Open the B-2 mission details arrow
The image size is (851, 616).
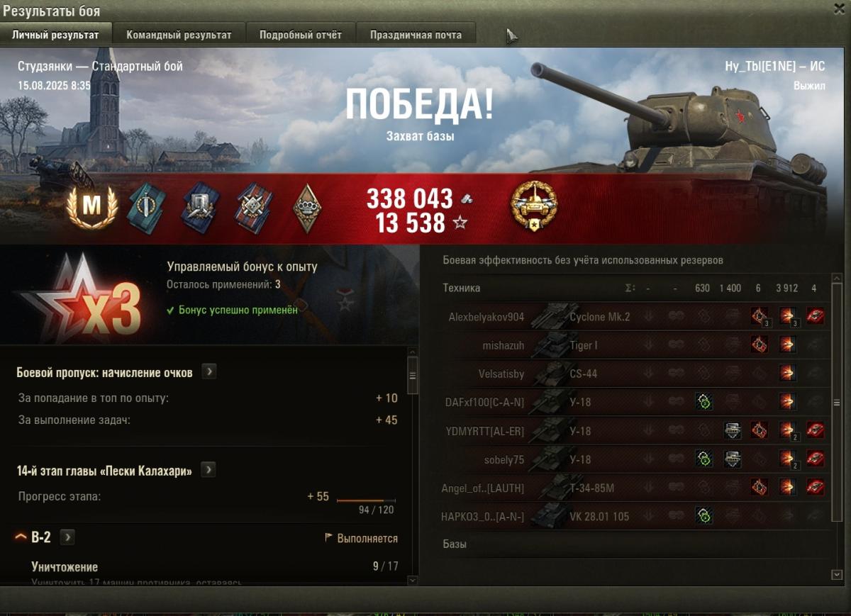click(67, 537)
